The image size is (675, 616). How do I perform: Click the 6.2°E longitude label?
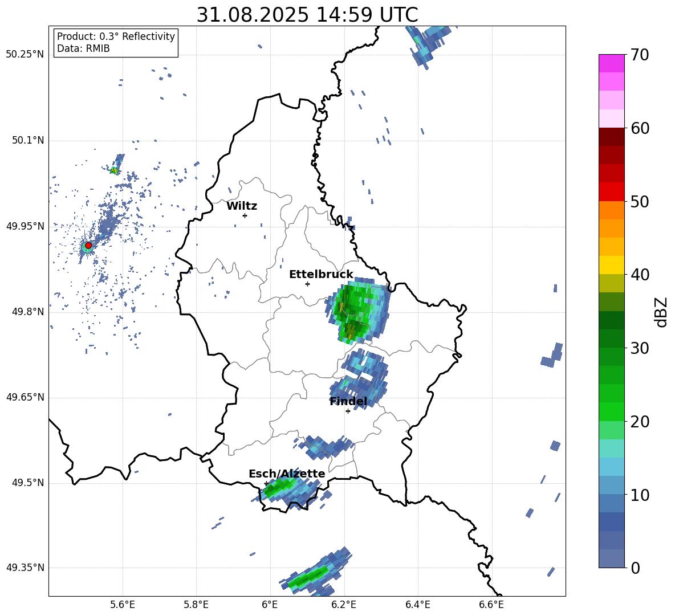(x=344, y=605)
